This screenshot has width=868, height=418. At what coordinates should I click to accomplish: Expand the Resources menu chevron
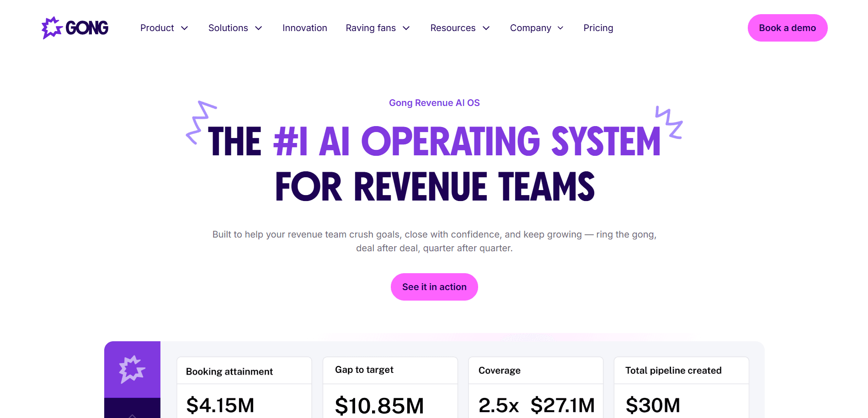[x=486, y=28]
